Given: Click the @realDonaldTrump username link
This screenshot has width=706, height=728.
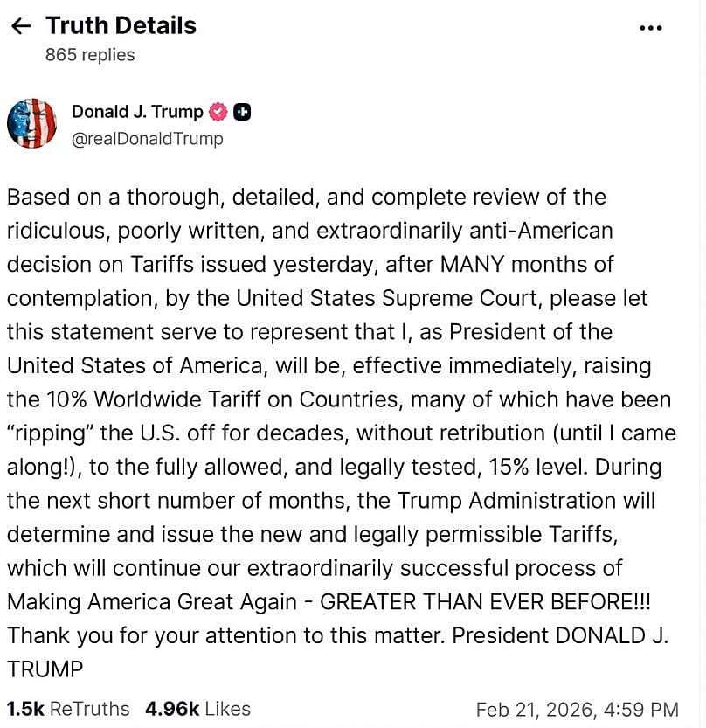Looking at the screenshot, I should coord(147,138).
